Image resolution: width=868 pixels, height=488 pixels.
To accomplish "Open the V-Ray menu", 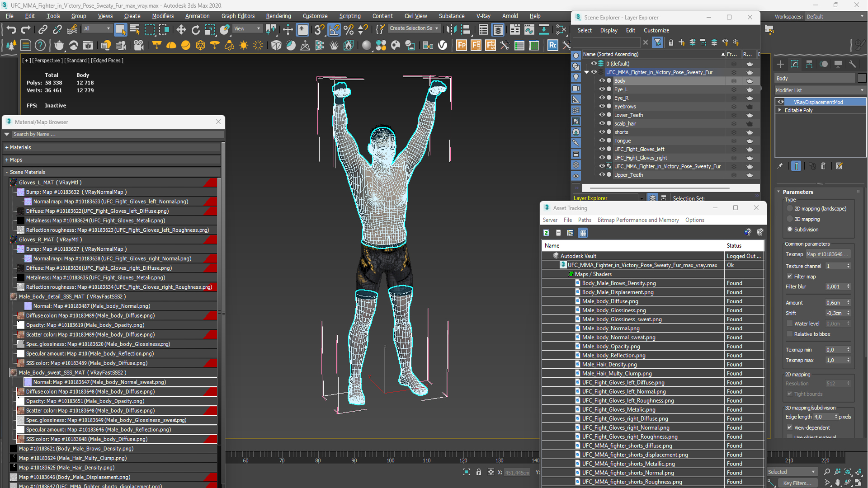I will click(483, 16).
